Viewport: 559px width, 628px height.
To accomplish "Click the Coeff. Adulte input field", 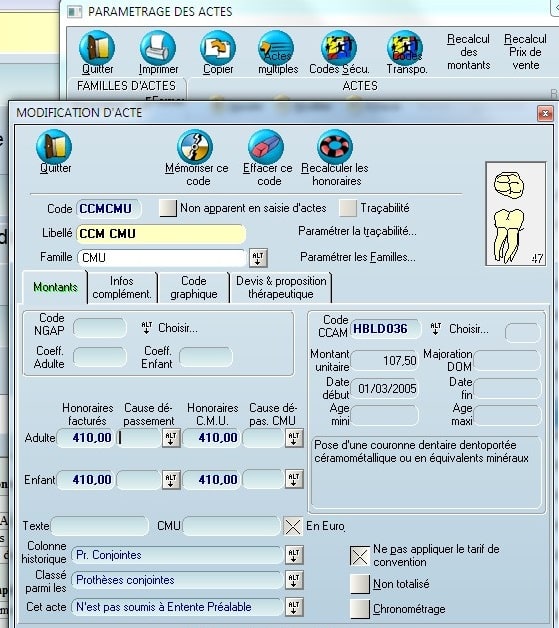I will tap(100, 357).
